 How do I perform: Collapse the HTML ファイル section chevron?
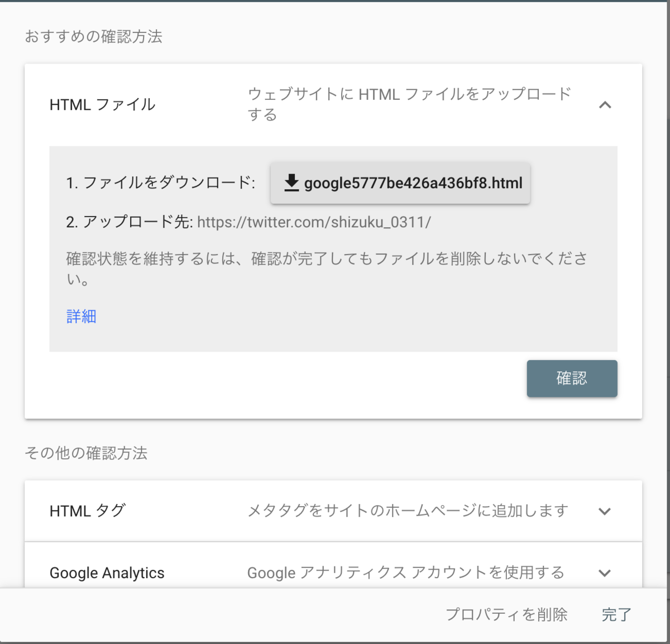coord(605,104)
